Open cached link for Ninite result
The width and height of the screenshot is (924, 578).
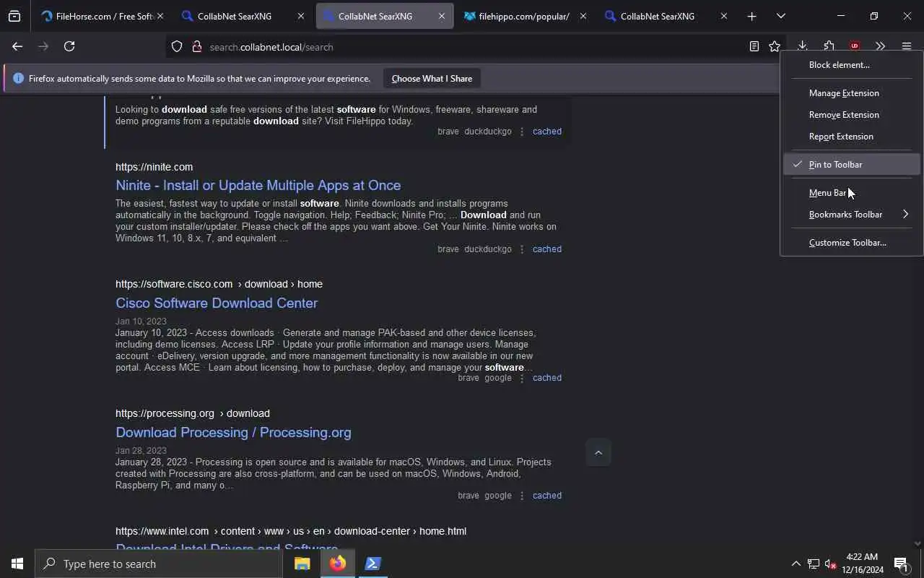point(546,249)
